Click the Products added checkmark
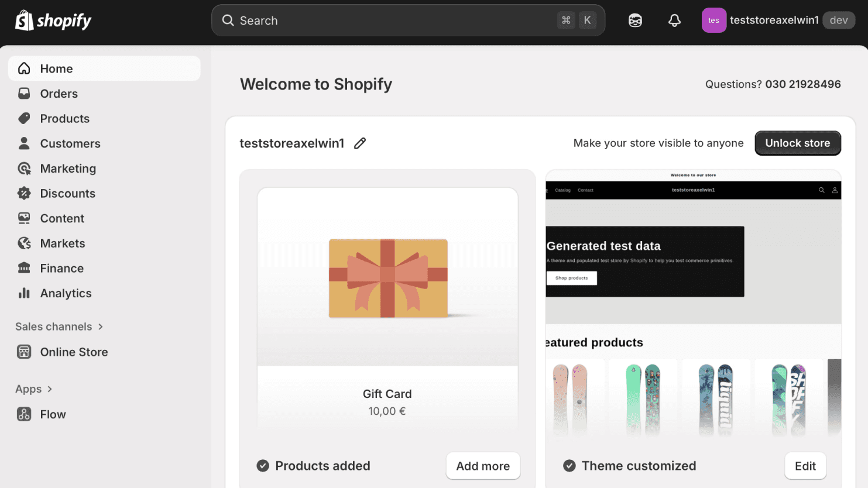Screen dimensions: 868x488 click(262, 466)
